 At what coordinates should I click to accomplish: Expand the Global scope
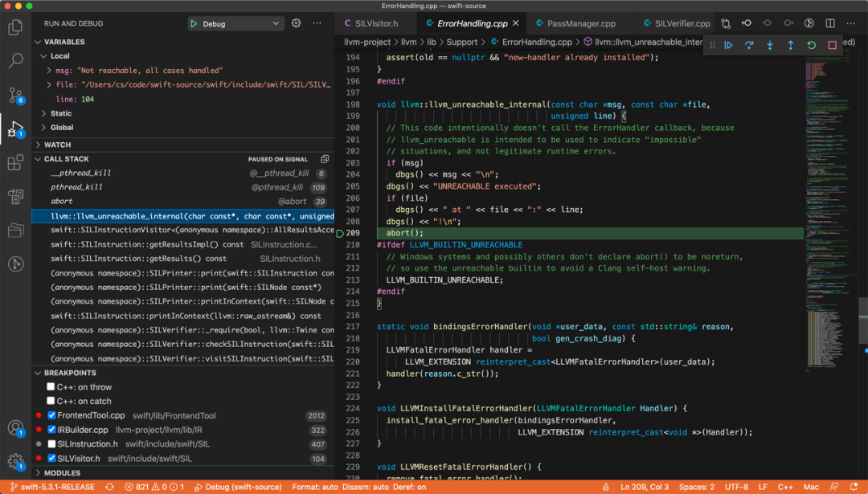coord(43,127)
